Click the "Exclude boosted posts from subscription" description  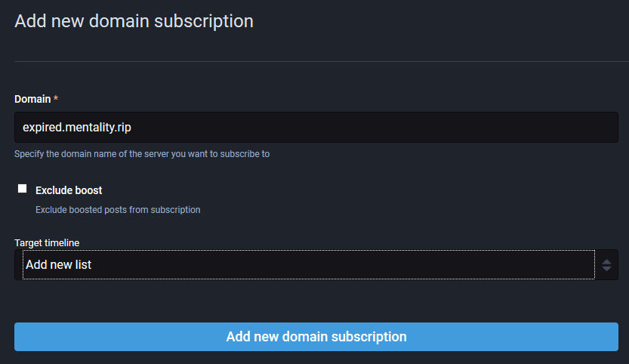[118, 209]
